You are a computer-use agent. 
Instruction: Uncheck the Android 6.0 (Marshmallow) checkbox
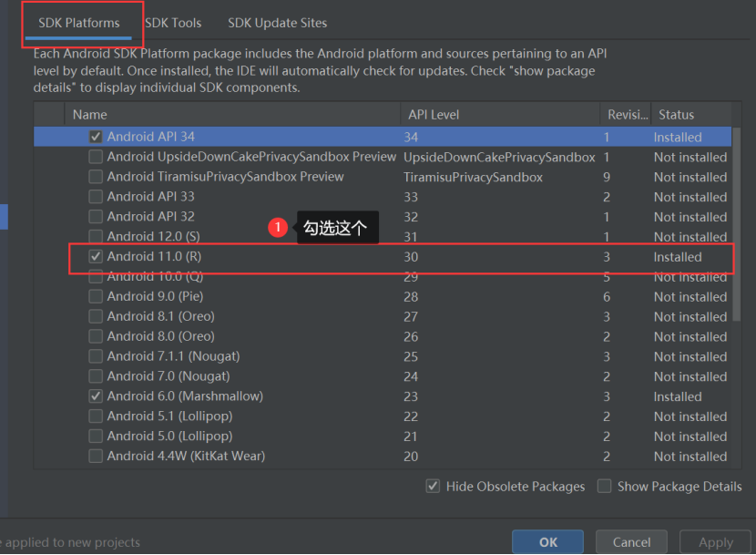[96, 396]
